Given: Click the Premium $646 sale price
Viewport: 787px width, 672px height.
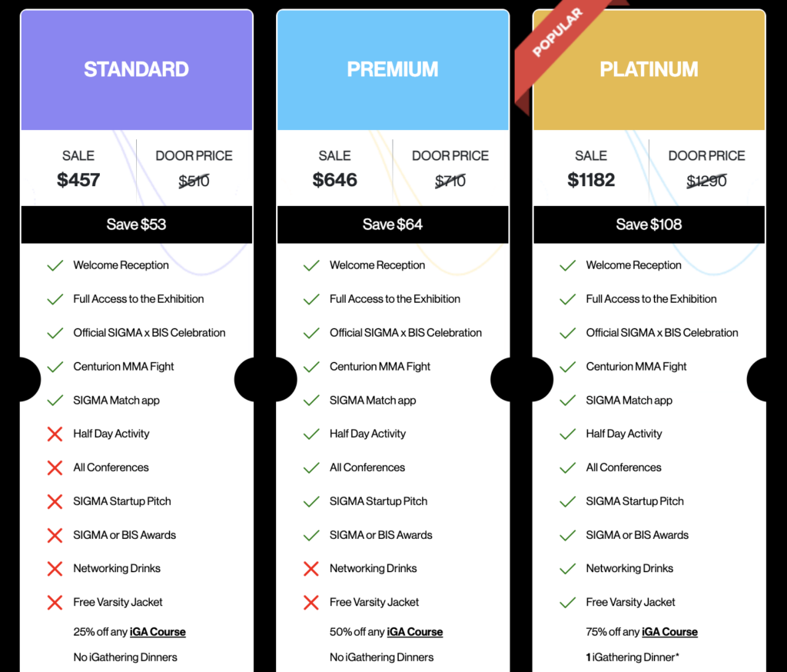Looking at the screenshot, I should pyautogui.click(x=335, y=180).
